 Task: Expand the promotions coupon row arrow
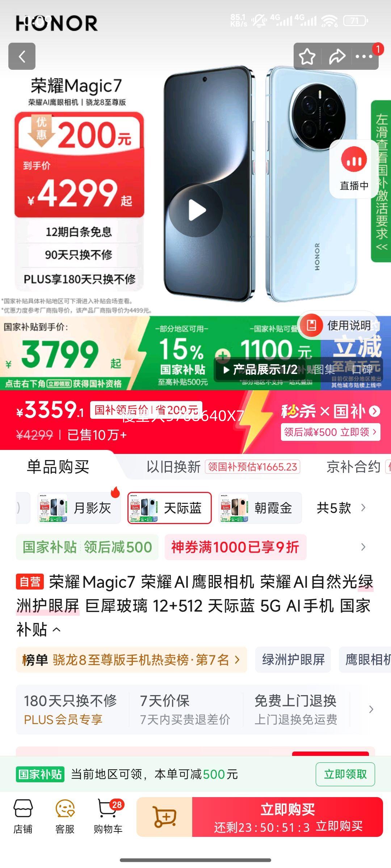[x=363, y=547]
